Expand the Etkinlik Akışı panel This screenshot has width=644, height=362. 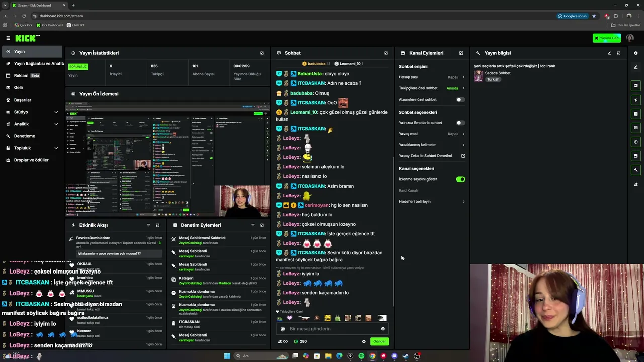click(x=157, y=225)
